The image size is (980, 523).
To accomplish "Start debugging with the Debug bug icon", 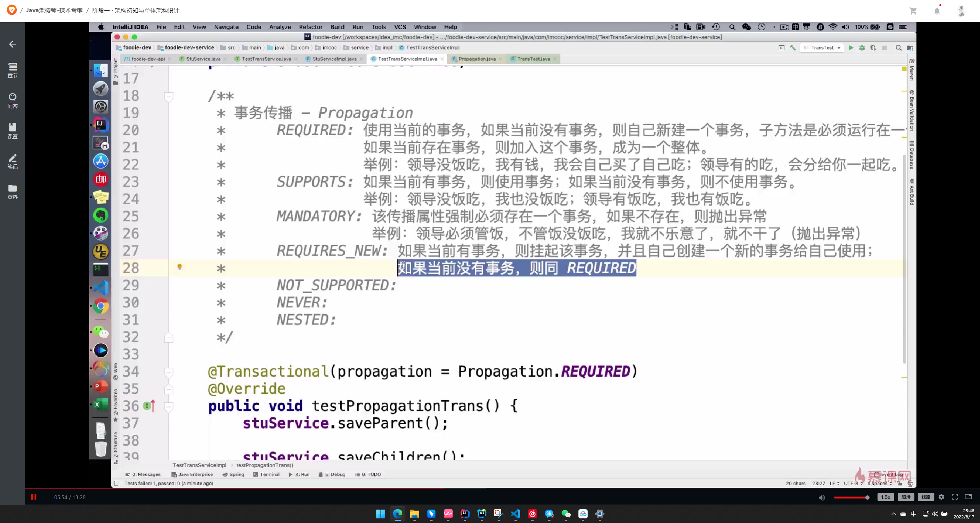I will [862, 48].
